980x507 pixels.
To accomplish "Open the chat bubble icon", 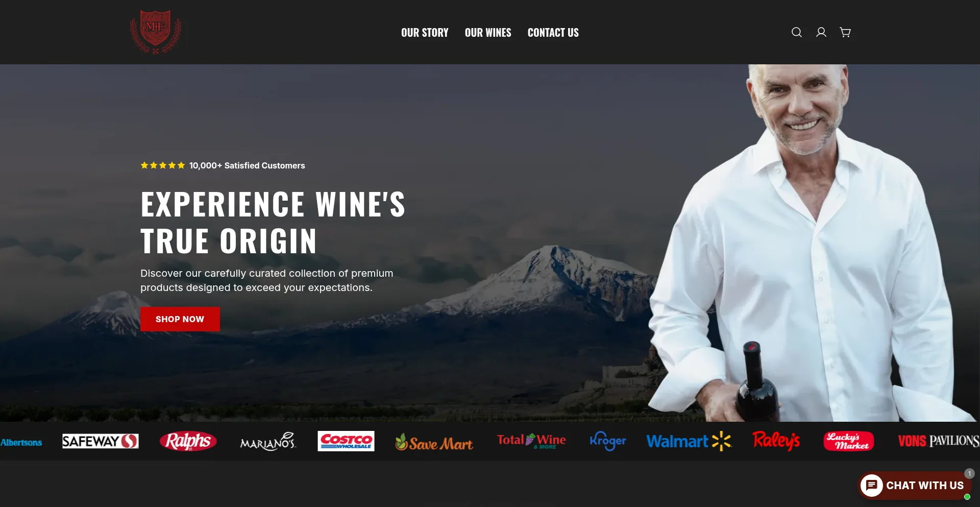I will (871, 485).
